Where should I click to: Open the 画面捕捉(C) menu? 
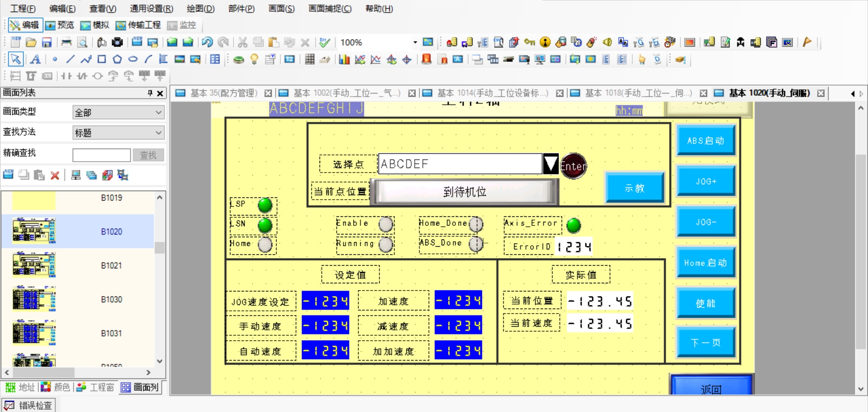330,9
